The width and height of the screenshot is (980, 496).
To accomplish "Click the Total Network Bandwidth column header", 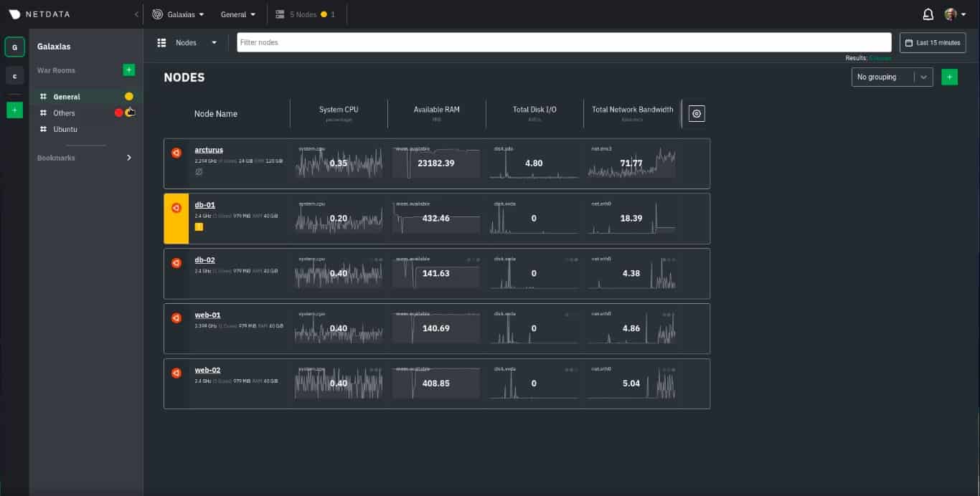I will coord(632,110).
